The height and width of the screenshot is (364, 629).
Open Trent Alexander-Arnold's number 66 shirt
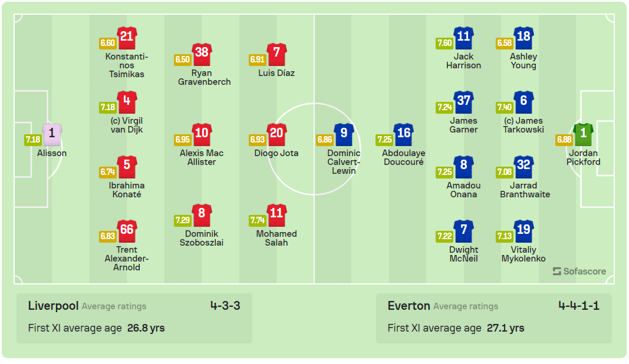point(127,231)
